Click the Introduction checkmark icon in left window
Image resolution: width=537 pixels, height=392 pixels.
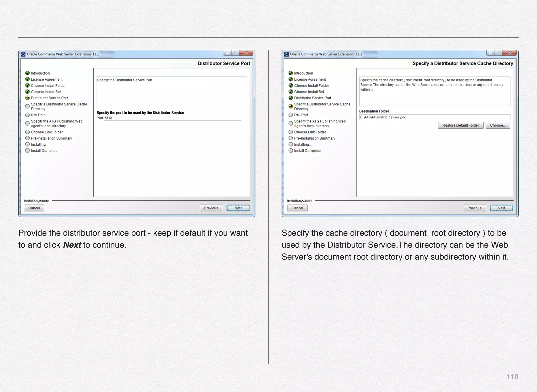pyautogui.click(x=27, y=73)
